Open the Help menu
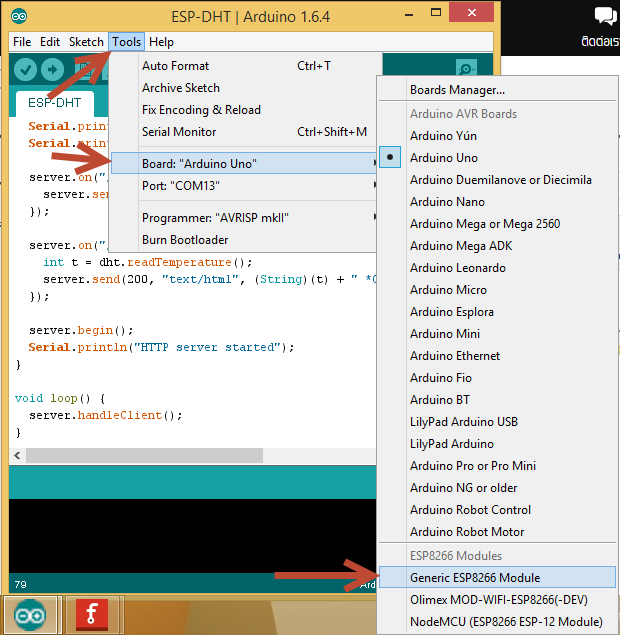This screenshot has width=620, height=635. tap(161, 42)
